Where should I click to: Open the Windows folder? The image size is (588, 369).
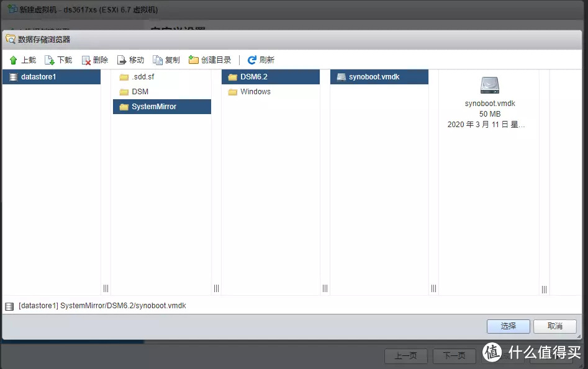(271, 92)
